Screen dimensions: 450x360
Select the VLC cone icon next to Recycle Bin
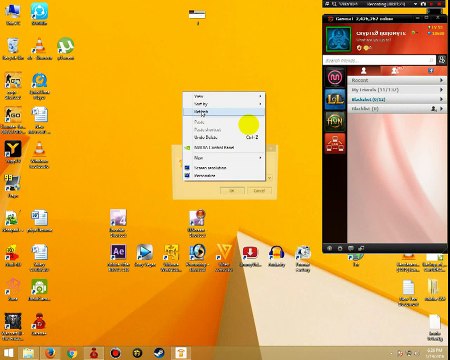39,49
